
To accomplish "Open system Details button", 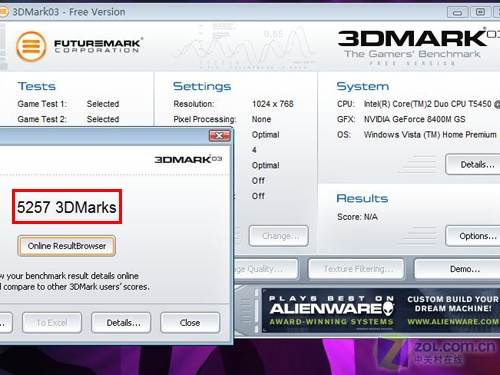I will (x=473, y=164).
